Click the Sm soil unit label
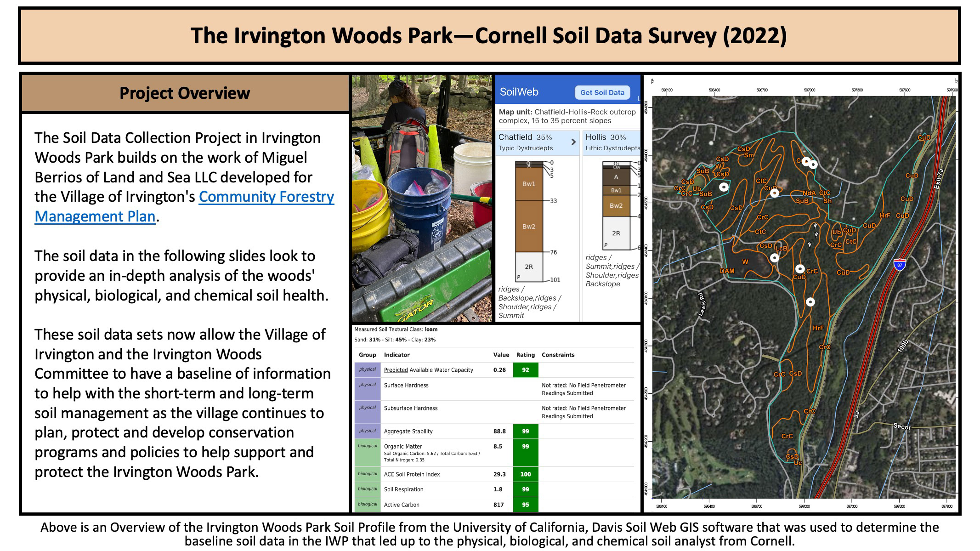This screenshot has width=980, height=551. (749, 155)
